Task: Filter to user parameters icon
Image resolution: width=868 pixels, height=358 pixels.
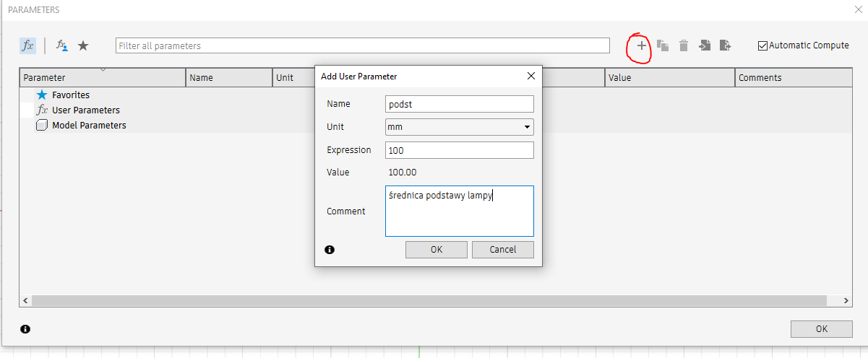Action: tap(62, 45)
